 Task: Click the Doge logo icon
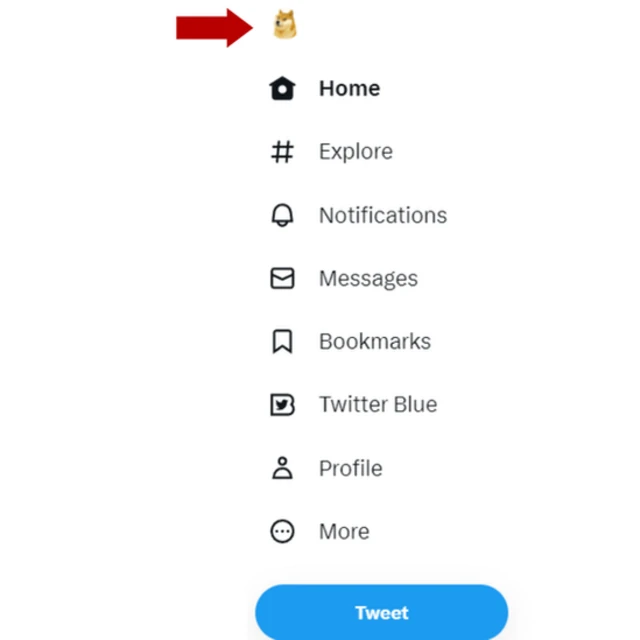285,26
